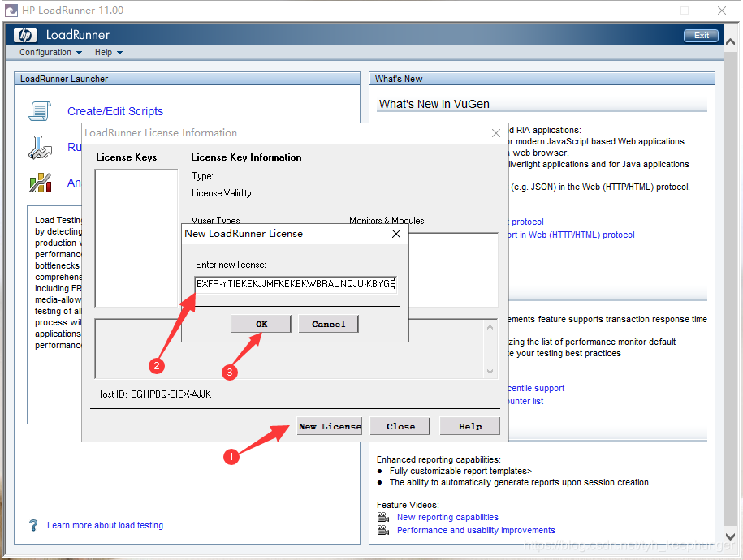The height and width of the screenshot is (560, 743).
Task: Click the Create/Edit Scripts scroll icon
Action: [40, 111]
